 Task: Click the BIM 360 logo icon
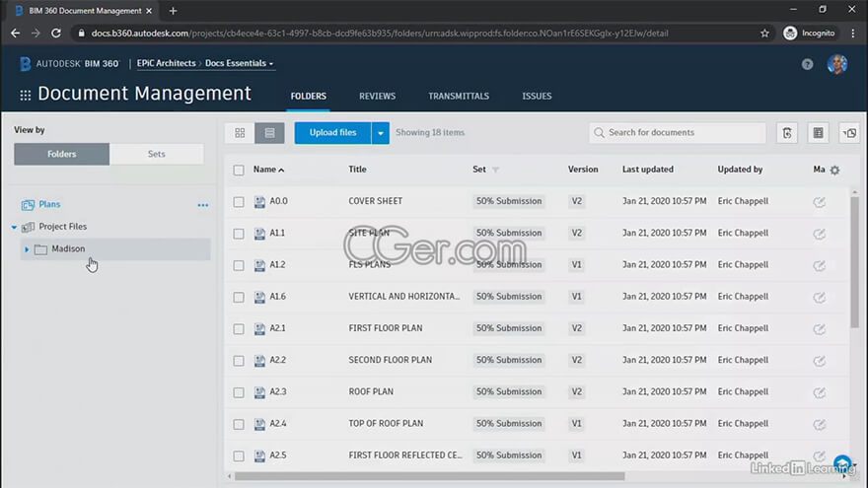pyautogui.click(x=25, y=64)
